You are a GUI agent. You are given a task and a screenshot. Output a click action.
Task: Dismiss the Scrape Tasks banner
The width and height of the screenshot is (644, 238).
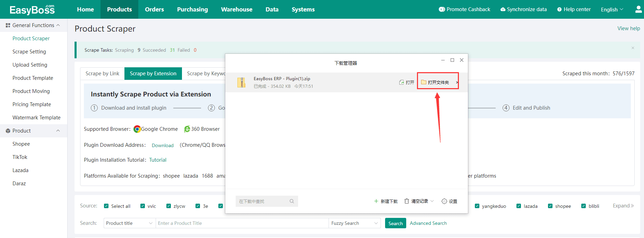point(633,48)
